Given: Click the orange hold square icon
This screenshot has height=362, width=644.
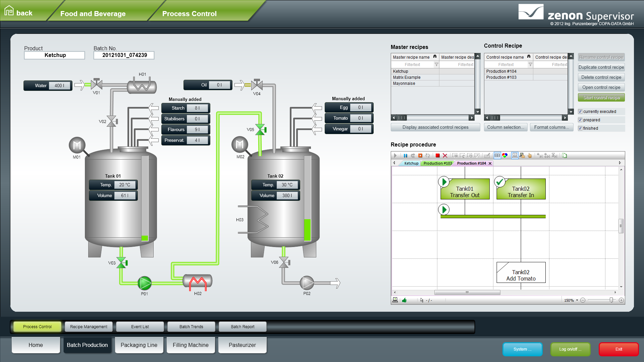Looking at the screenshot, I should point(420,156).
